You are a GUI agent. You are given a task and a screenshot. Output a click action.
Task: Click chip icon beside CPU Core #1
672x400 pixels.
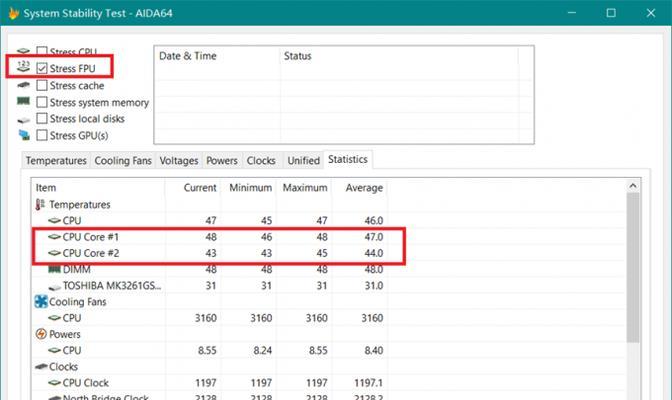(x=54, y=237)
